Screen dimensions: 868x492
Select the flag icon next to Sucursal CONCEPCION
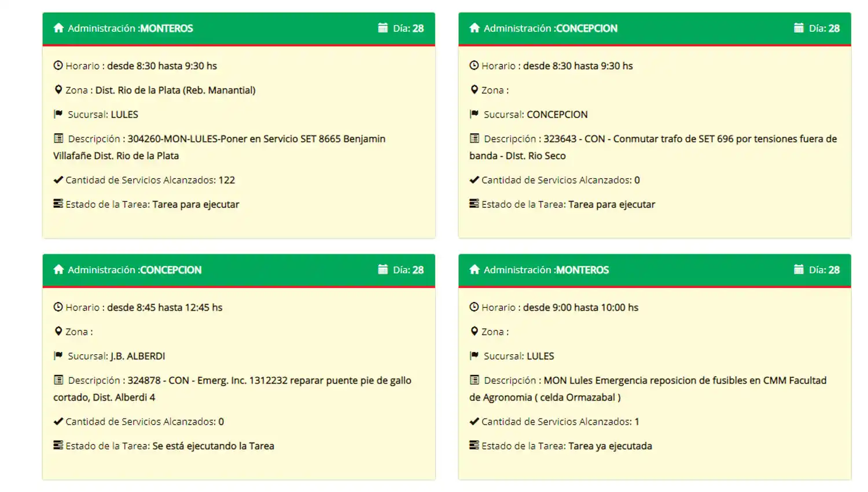[x=474, y=114]
